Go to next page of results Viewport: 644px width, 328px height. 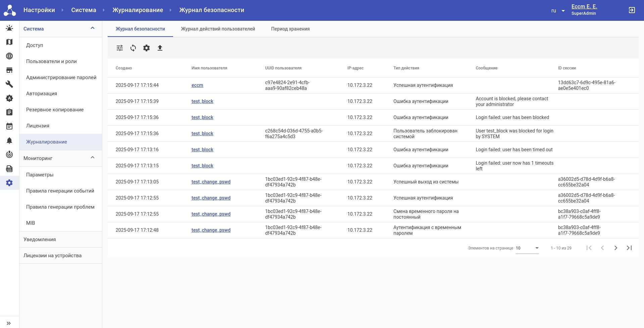pos(616,248)
